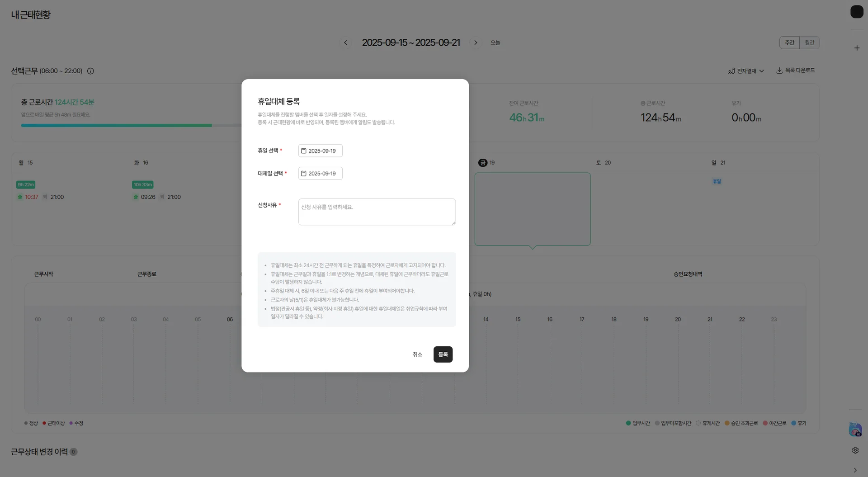868x477 pixels.
Task: Click the info icon beside 선택근무
Action: [x=90, y=71]
